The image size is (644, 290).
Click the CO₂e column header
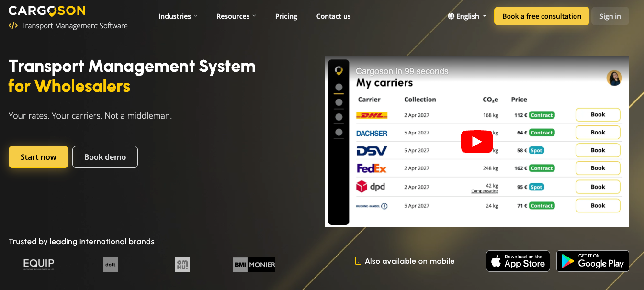(x=490, y=100)
